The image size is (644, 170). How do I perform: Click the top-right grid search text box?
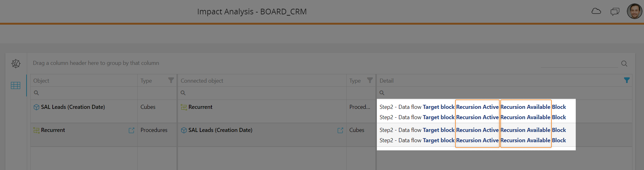(x=579, y=64)
